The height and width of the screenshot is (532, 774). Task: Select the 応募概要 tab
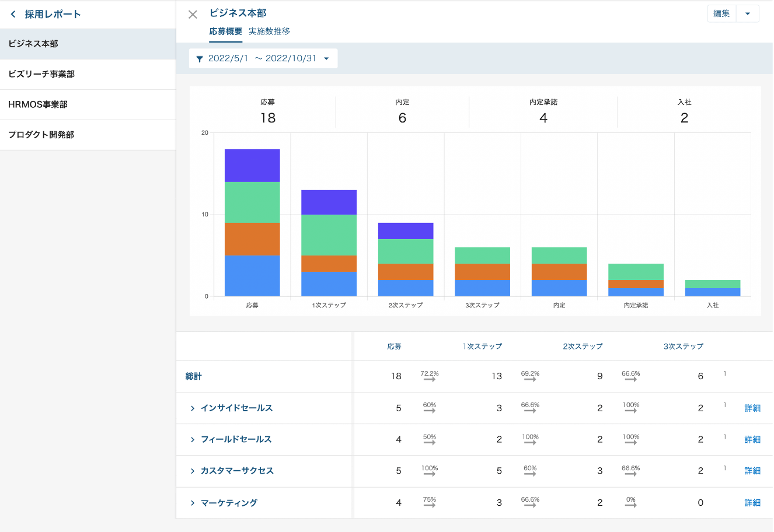click(x=225, y=32)
